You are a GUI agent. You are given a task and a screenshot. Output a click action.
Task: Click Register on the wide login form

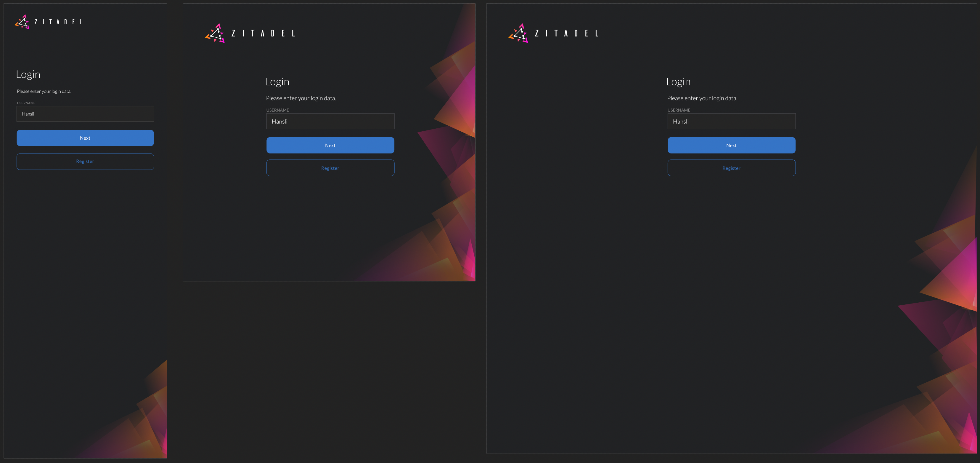(731, 167)
